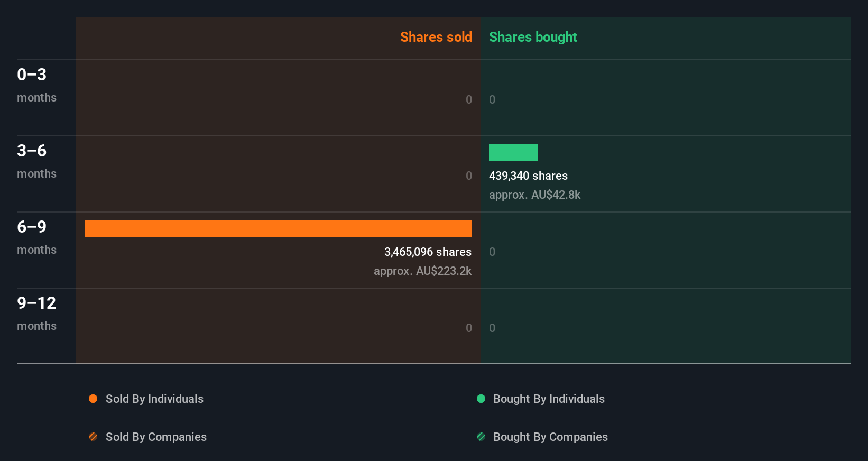Image resolution: width=868 pixels, height=461 pixels.
Task: Click the shares bought zero in 9–12 months row
Action: coord(492,328)
